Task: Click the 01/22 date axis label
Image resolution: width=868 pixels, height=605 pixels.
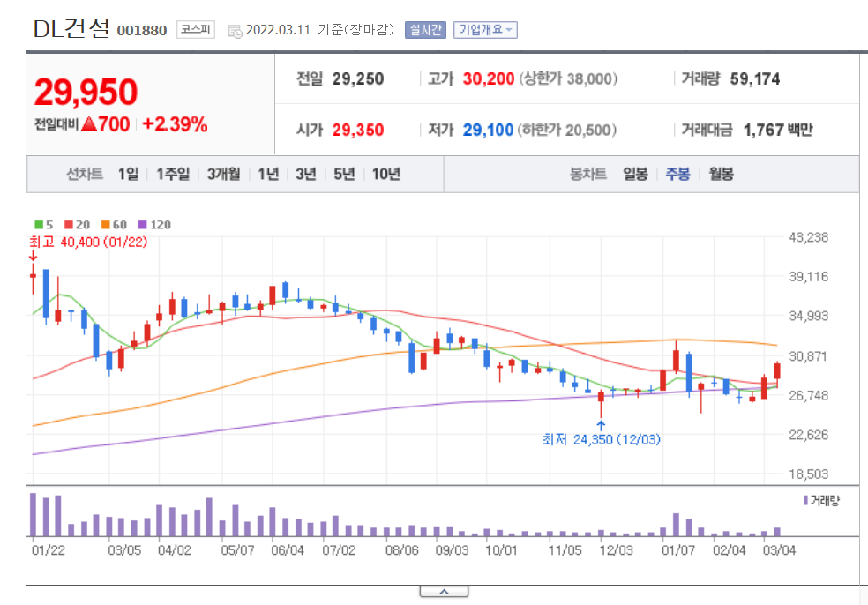Action: point(49,550)
